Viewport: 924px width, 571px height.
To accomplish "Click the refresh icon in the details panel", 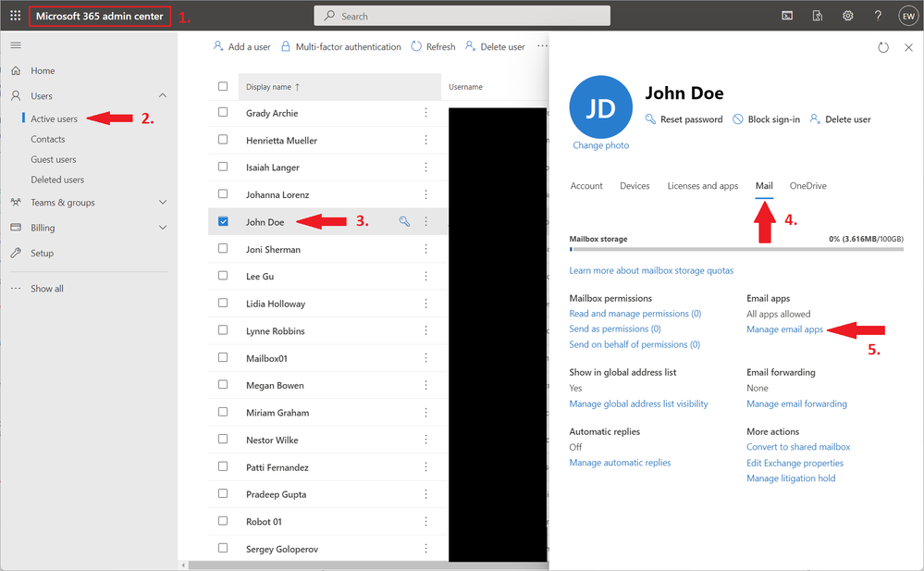I will [x=882, y=48].
